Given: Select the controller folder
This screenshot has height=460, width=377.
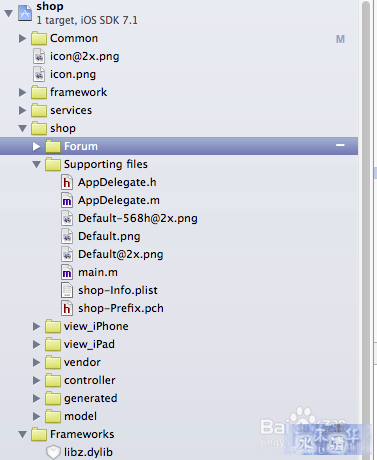Looking at the screenshot, I should click(90, 380).
